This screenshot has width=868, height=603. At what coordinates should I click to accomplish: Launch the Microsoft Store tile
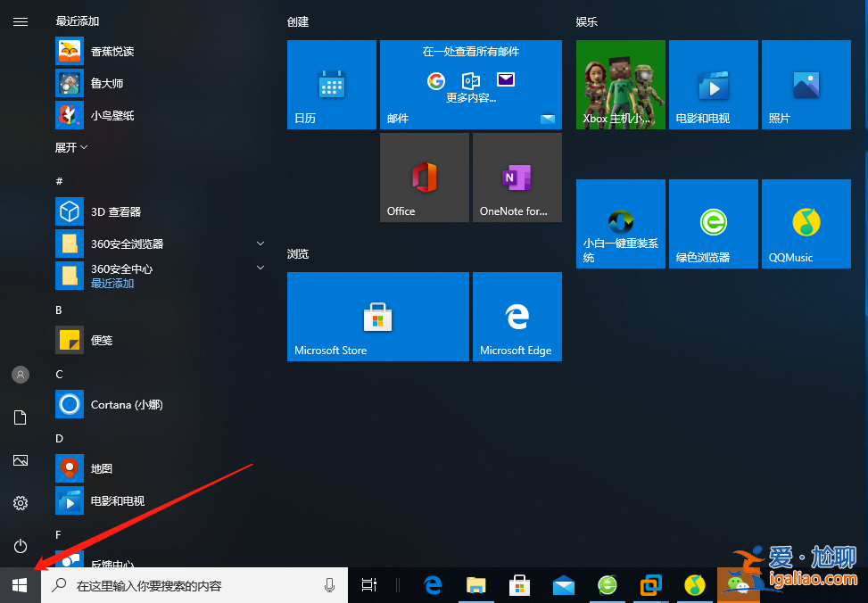pos(377,317)
